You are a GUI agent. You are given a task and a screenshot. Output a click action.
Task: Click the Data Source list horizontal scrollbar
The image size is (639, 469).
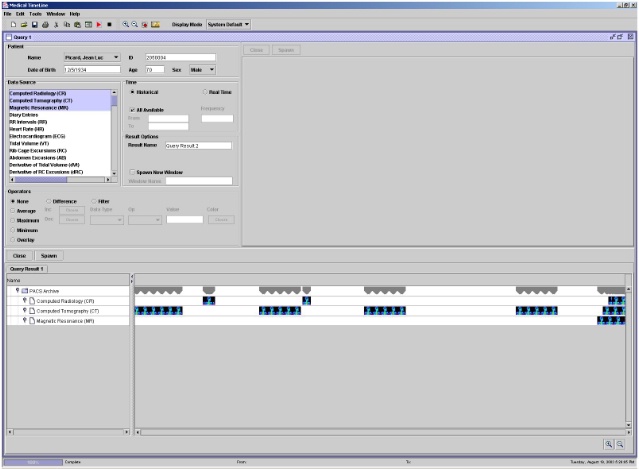click(x=60, y=180)
